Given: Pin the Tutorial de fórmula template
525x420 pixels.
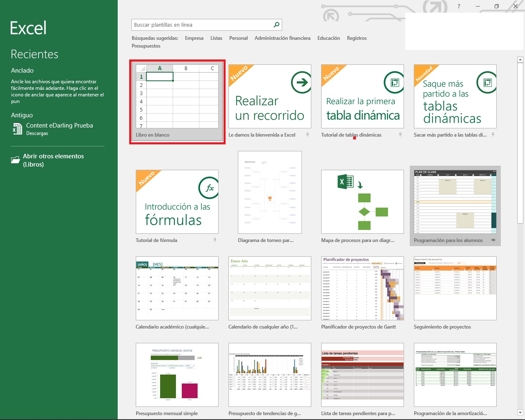Looking at the screenshot, I should tap(215, 240).
